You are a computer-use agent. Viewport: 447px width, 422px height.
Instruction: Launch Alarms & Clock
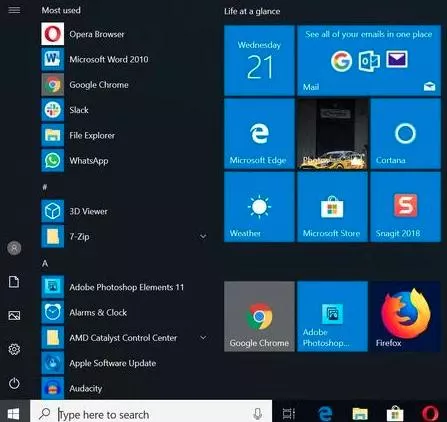(x=124, y=312)
